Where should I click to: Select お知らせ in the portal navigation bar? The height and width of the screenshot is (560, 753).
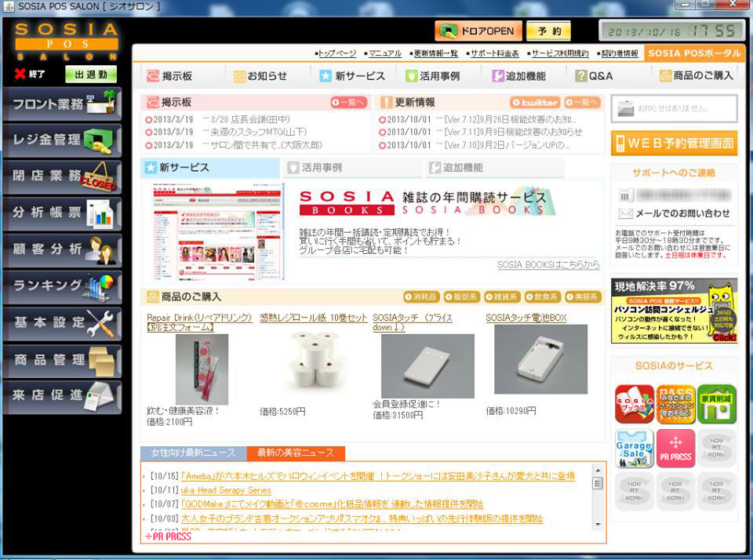click(x=260, y=76)
